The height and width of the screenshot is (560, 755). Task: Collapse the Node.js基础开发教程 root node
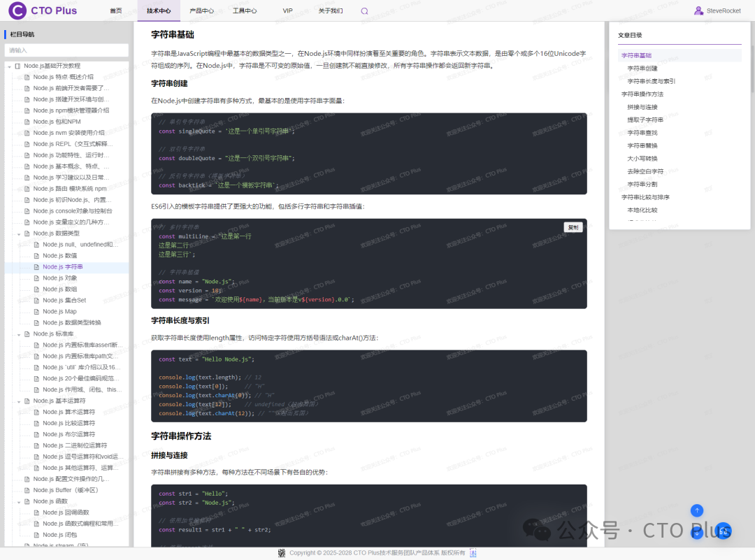click(x=10, y=66)
